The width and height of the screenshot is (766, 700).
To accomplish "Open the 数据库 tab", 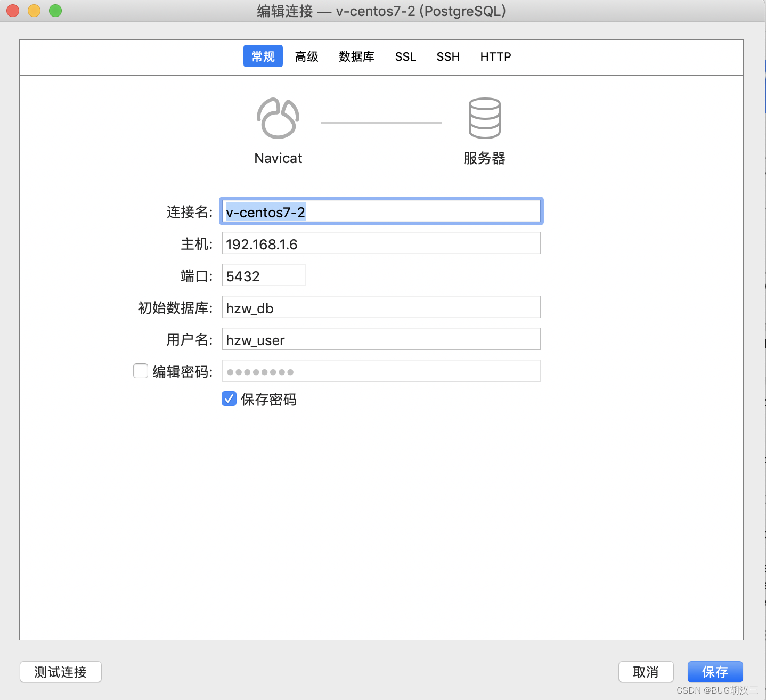I will (356, 56).
